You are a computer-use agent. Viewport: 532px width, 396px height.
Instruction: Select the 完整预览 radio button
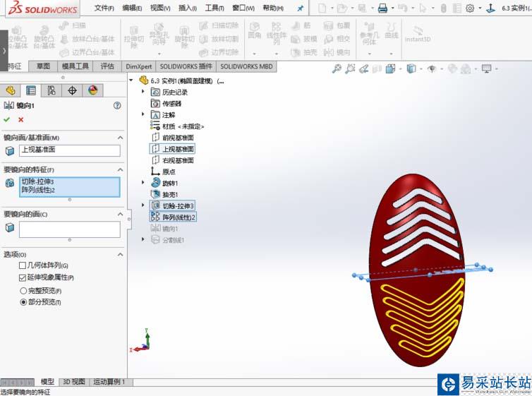(x=23, y=291)
